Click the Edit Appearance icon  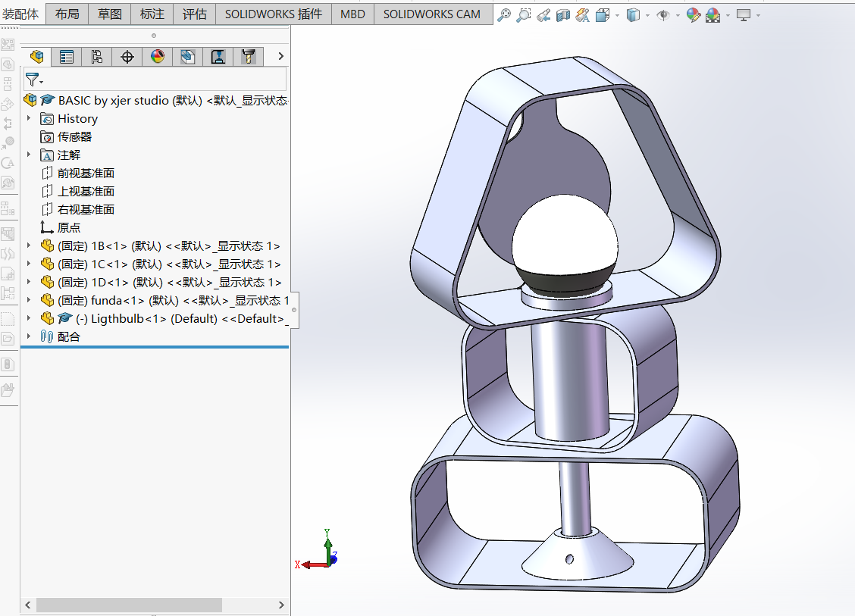693,15
